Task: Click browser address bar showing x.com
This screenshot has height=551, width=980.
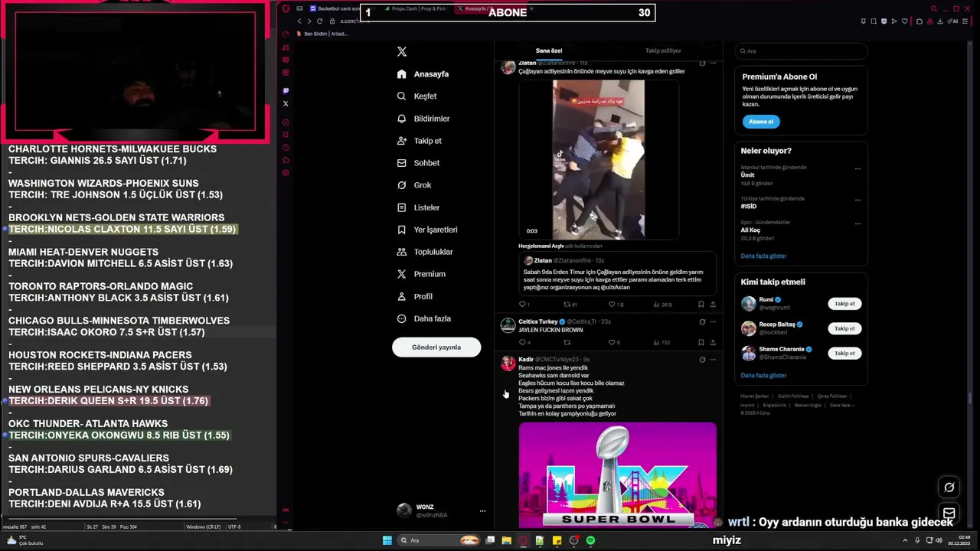Action: coord(354,21)
